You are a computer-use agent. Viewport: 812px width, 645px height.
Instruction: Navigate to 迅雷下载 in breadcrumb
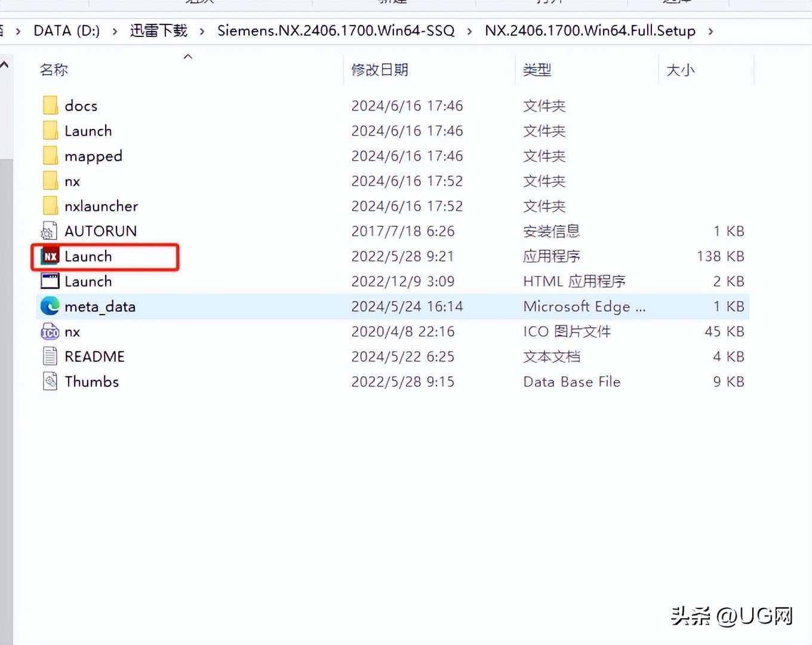point(158,30)
